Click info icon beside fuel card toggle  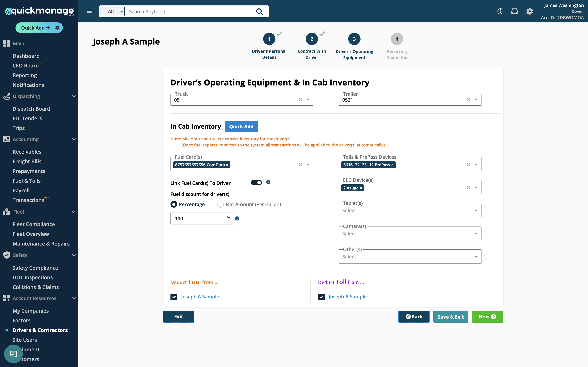268,182
